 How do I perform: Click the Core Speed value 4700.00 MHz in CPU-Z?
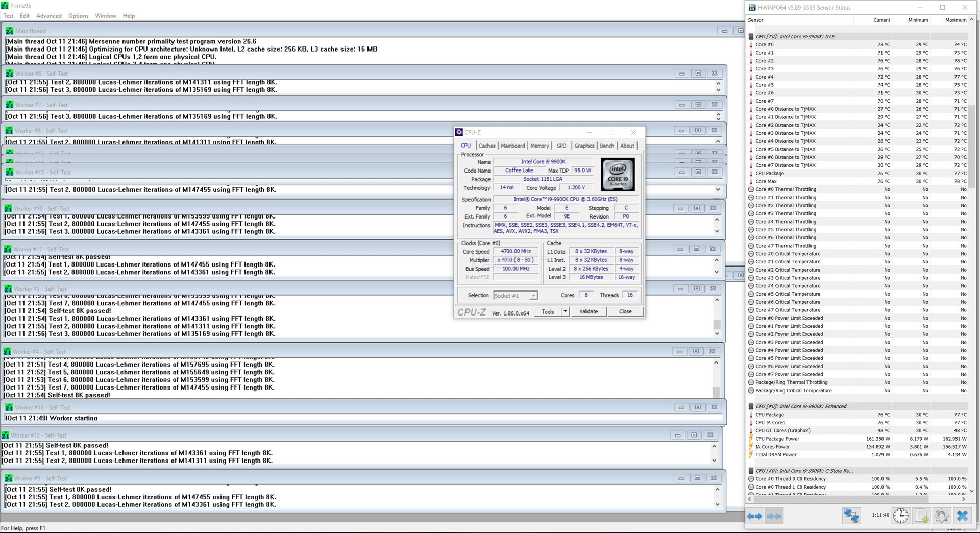pyautogui.click(x=516, y=251)
